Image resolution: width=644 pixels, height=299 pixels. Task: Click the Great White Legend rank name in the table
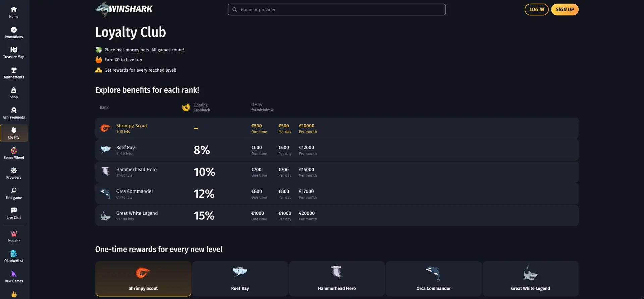[x=137, y=213]
